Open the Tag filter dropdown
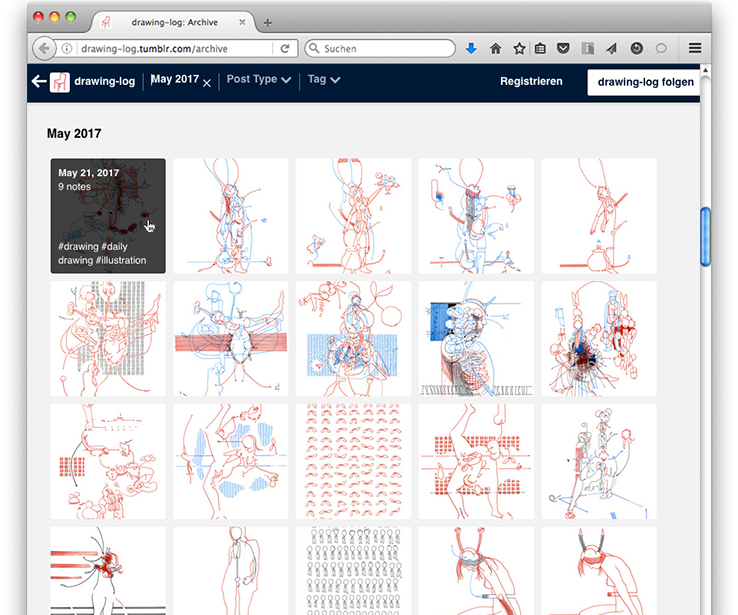 tap(324, 80)
